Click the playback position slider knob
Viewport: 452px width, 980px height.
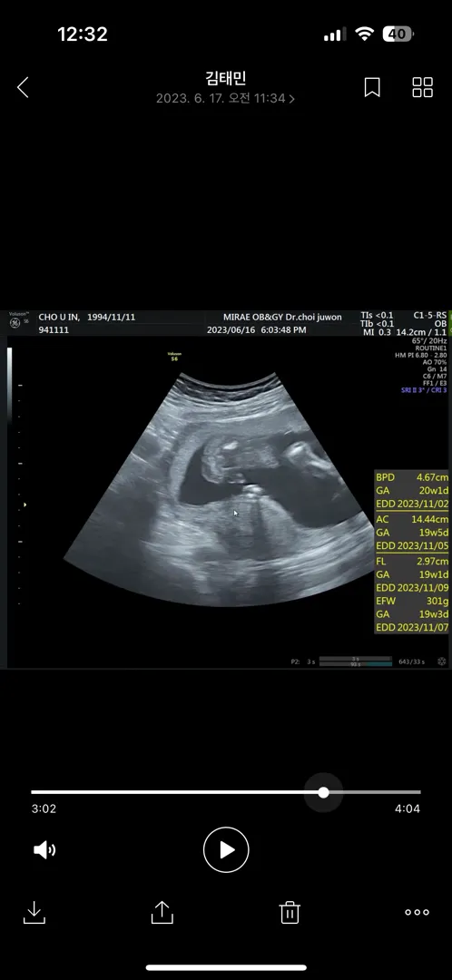(323, 792)
